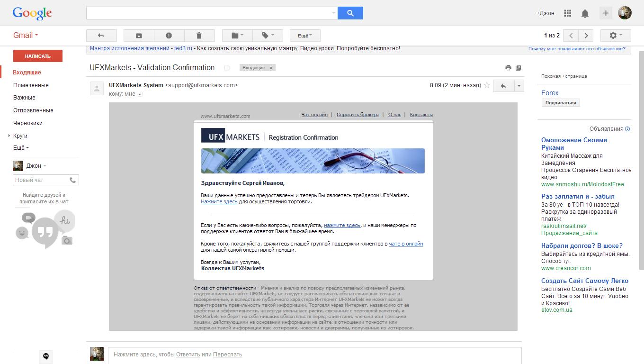Open the Gmail product switcher dropdown
The width and height of the screenshot is (644, 364).
[26, 35]
